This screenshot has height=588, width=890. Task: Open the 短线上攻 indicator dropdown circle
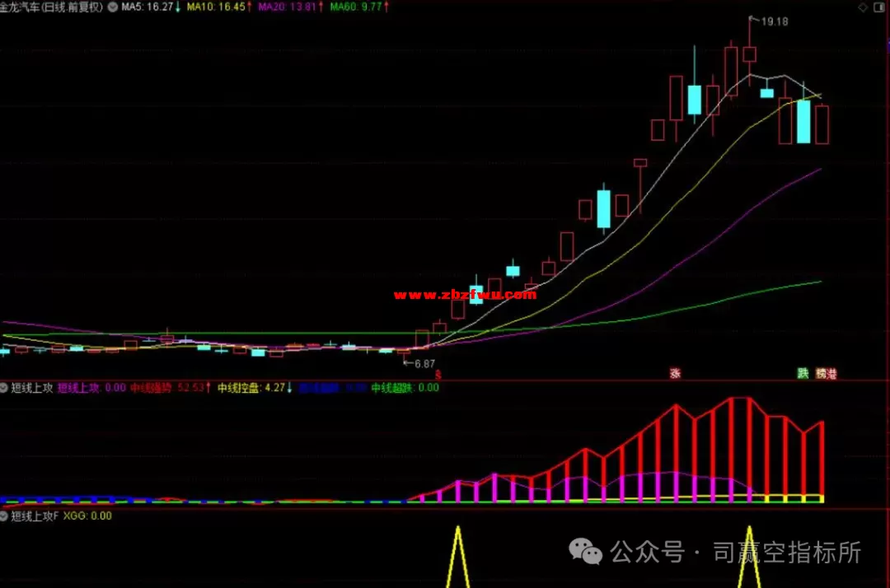[3, 388]
